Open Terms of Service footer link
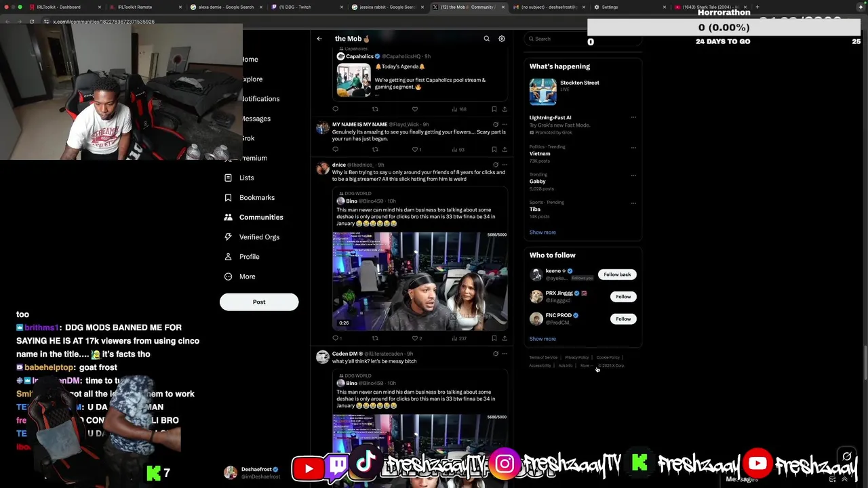The width and height of the screenshot is (868, 488). tap(543, 357)
